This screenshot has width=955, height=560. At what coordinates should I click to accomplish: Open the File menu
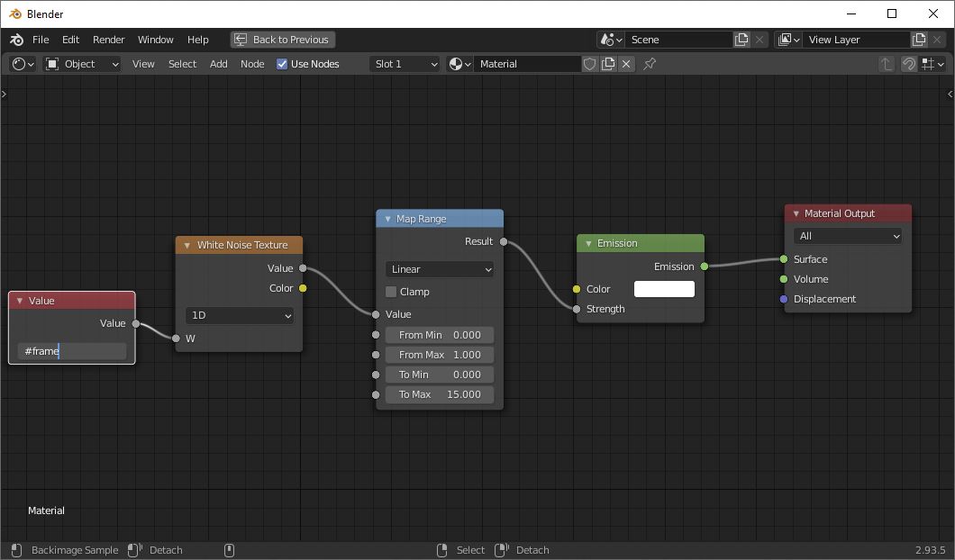41,40
